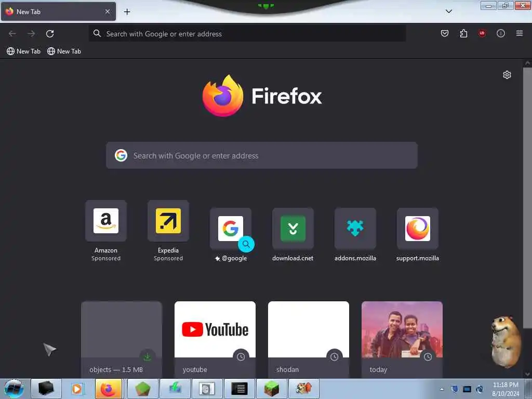Click the hamster desktop pet
This screenshot has height=399, width=532.
pos(506,341)
